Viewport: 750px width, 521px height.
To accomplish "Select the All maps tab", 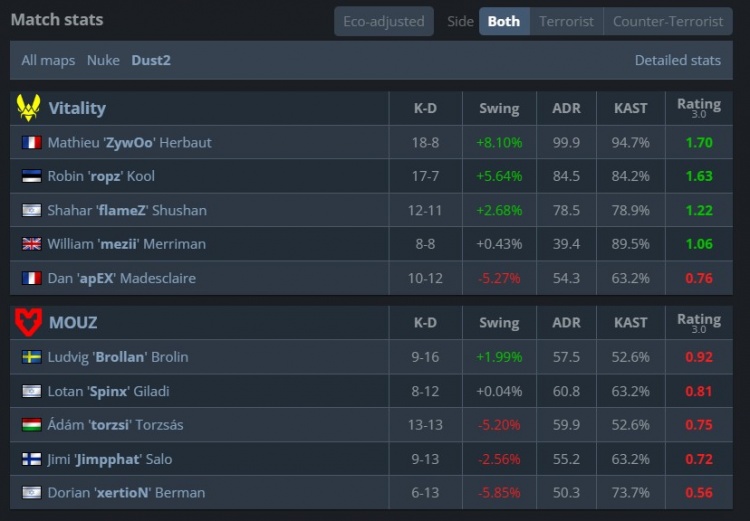I will pyautogui.click(x=48, y=60).
